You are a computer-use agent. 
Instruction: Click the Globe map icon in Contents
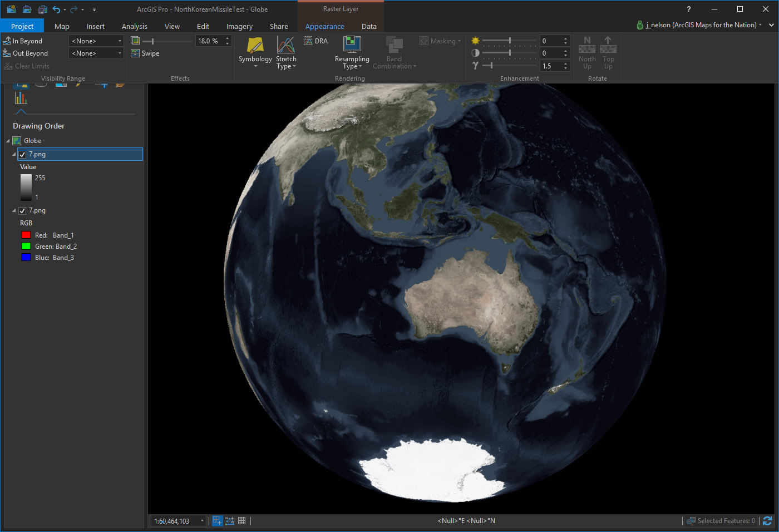(17, 141)
